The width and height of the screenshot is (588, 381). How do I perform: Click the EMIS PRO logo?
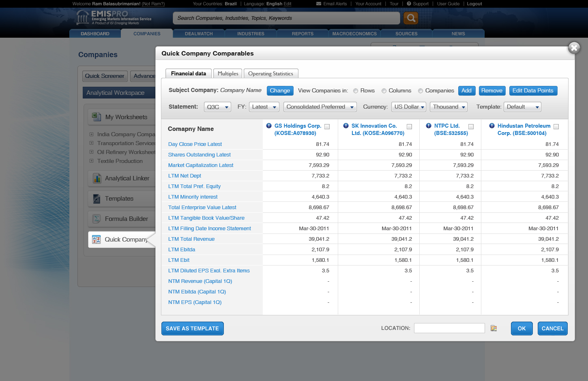(114, 17)
